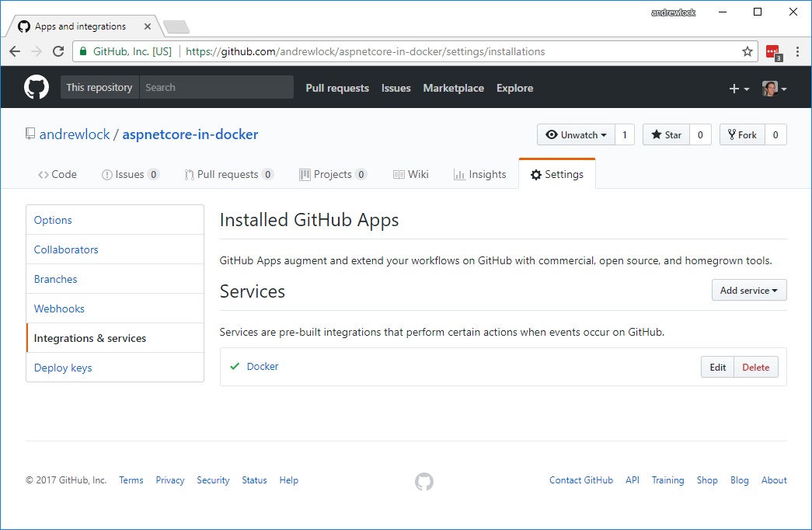Open the Privacy footer link
Image resolution: width=812 pixels, height=530 pixels.
pyautogui.click(x=170, y=480)
